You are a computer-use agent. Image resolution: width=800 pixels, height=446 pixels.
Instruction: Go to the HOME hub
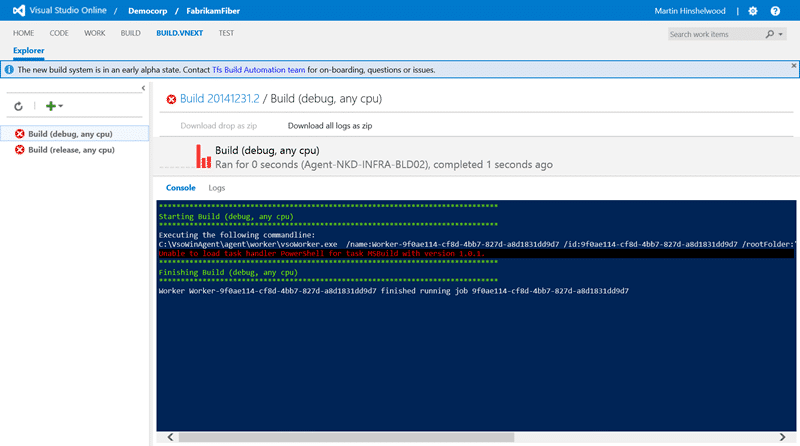(x=23, y=33)
